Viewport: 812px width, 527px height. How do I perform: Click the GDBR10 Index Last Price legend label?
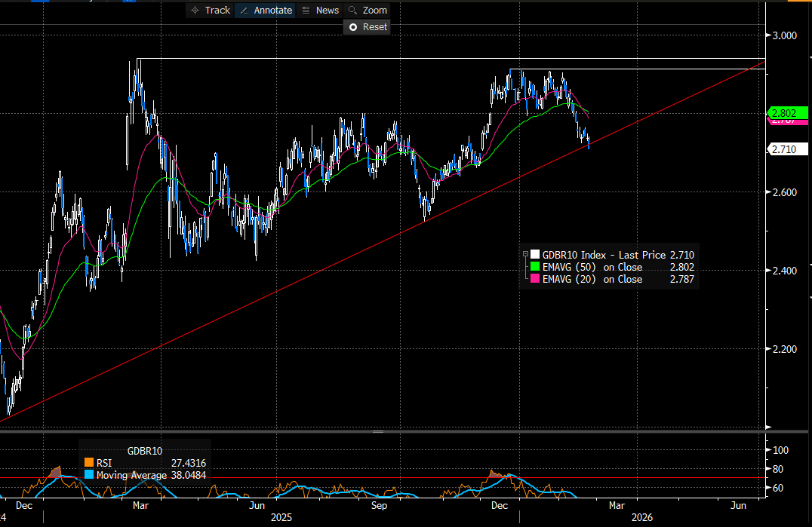tap(604, 255)
